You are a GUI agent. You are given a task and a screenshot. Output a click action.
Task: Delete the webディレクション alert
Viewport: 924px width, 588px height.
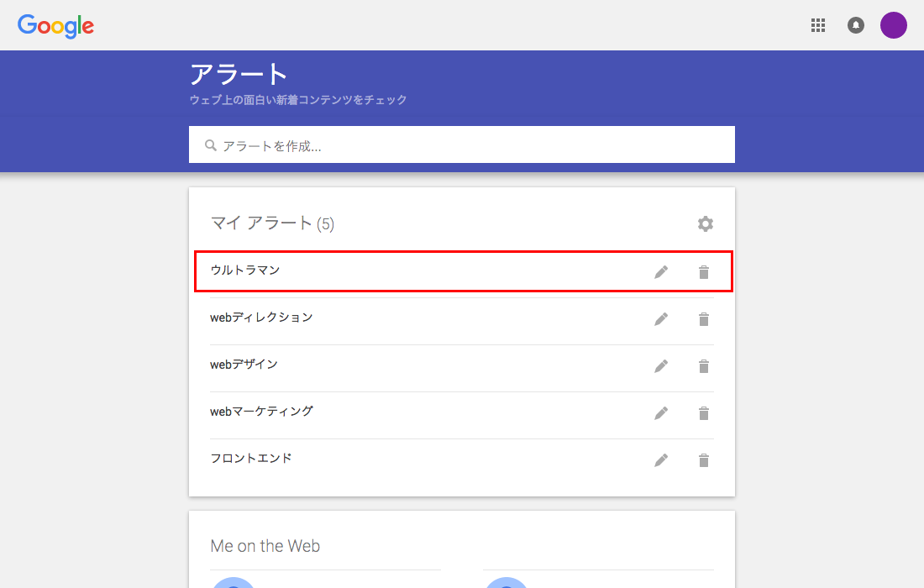[x=704, y=318]
